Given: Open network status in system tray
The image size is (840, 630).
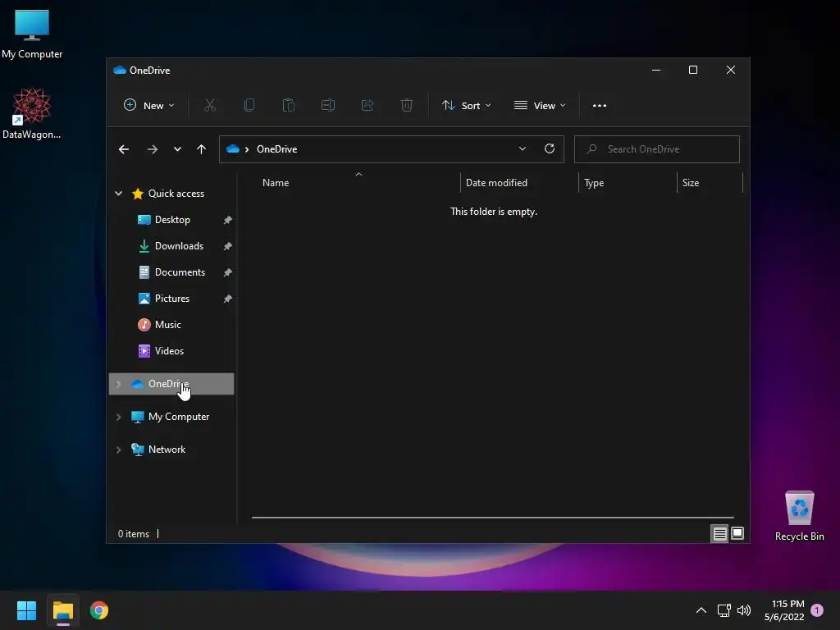Looking at the screenshot, I should point(724,610).
